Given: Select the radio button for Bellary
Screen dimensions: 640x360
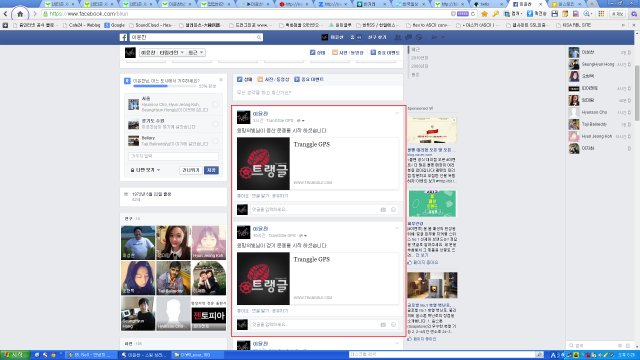Looking at the screenshot, I should [215, 141].
